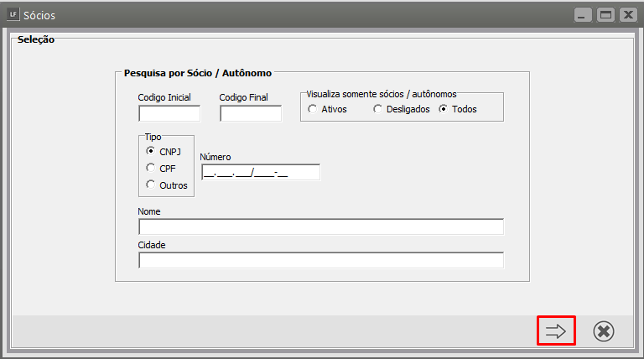
Task: Close the Sócios window
Action: (626, 14)
